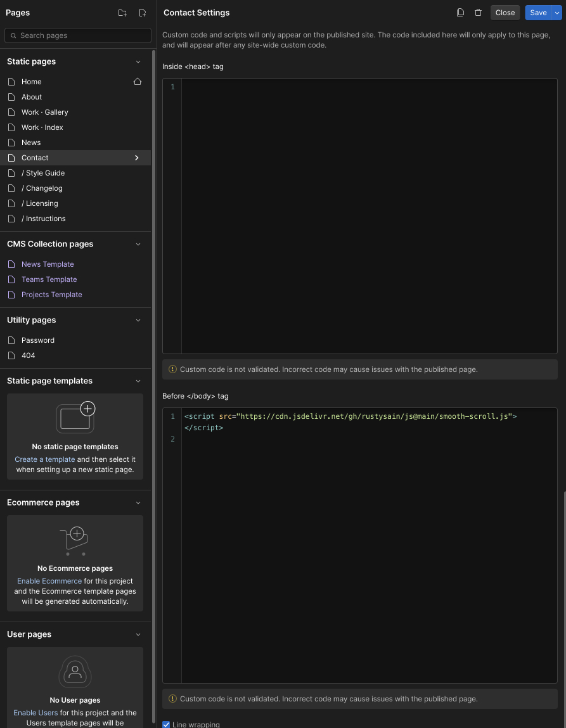Image resolution: width=566 pixels, height=728 pixels.
Task: Click page icon beside Work · Index
Action: point(11,127)
